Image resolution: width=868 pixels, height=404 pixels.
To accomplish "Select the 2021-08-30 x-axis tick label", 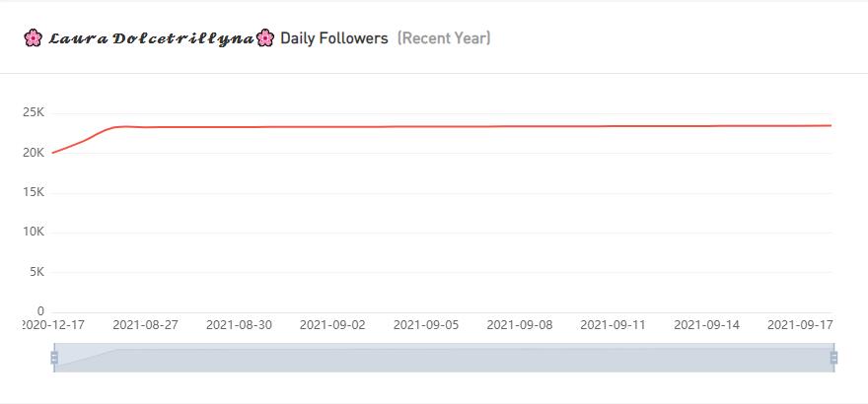I will pos(239,324).
